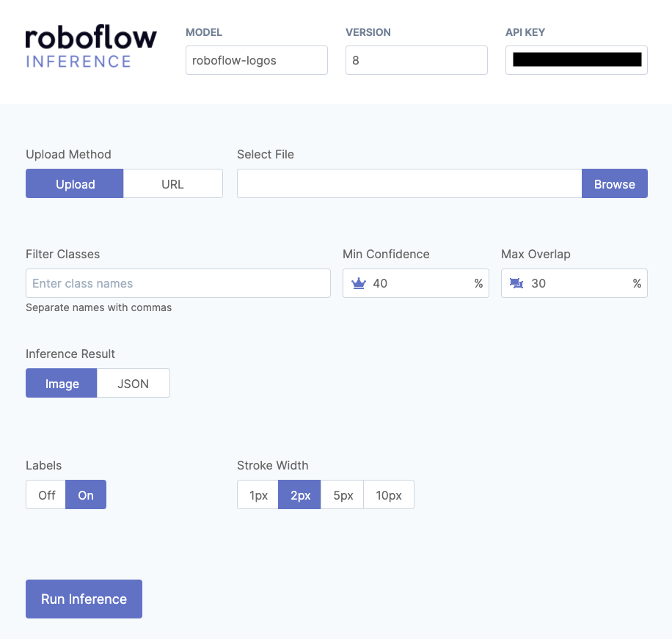This screenshot has height=639, width=672.
Task: Switch upload method to URL
Action: coord(172,184)
